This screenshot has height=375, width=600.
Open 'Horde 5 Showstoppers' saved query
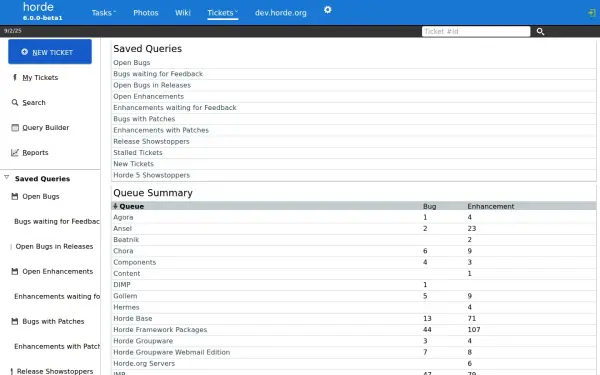[152, 175]
